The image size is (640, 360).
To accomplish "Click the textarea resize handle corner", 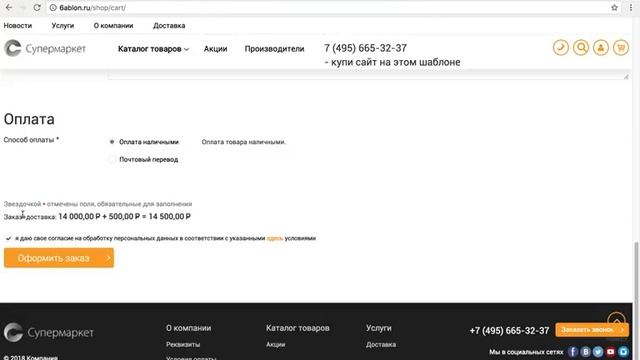I will click(x=626, y=76).
